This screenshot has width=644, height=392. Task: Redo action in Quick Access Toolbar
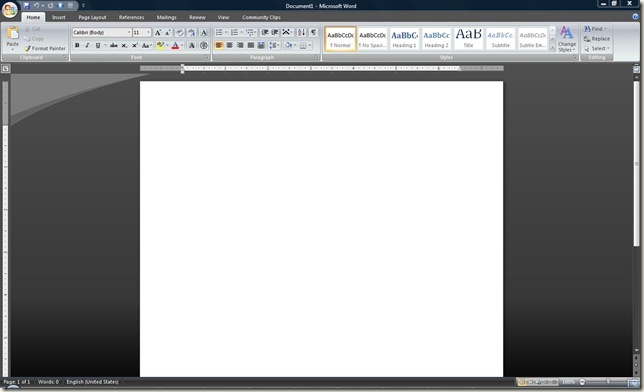click(x=51, y=6)
